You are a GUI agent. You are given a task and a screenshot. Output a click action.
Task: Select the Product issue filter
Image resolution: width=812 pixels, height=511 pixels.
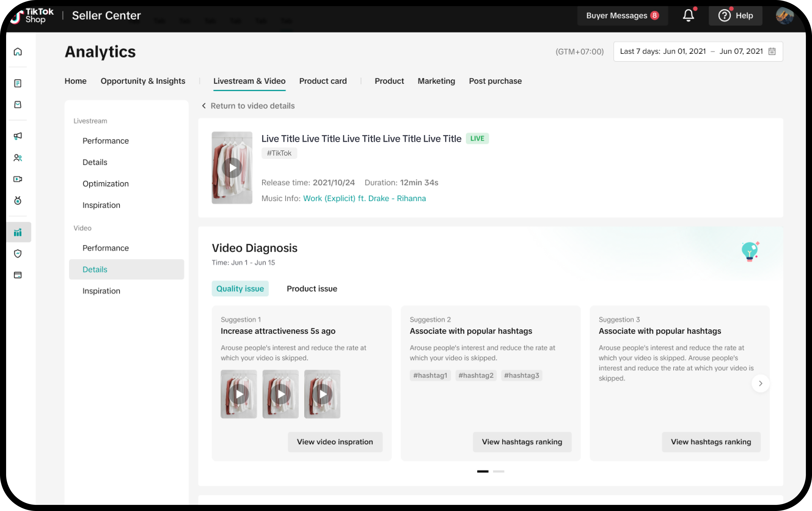[x=312, y=289]
